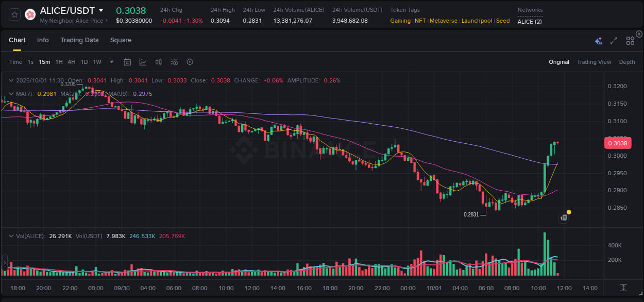
Task: Open the date-range calendar picker
Action: pos(127,62)
